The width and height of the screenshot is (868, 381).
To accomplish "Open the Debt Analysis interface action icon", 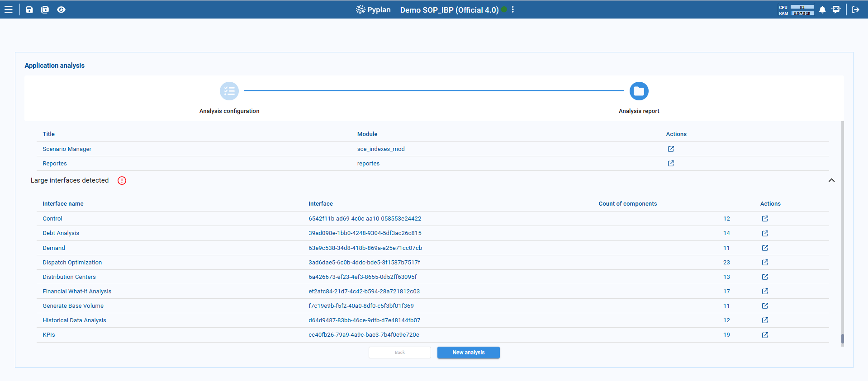I will tap(765, 233).
